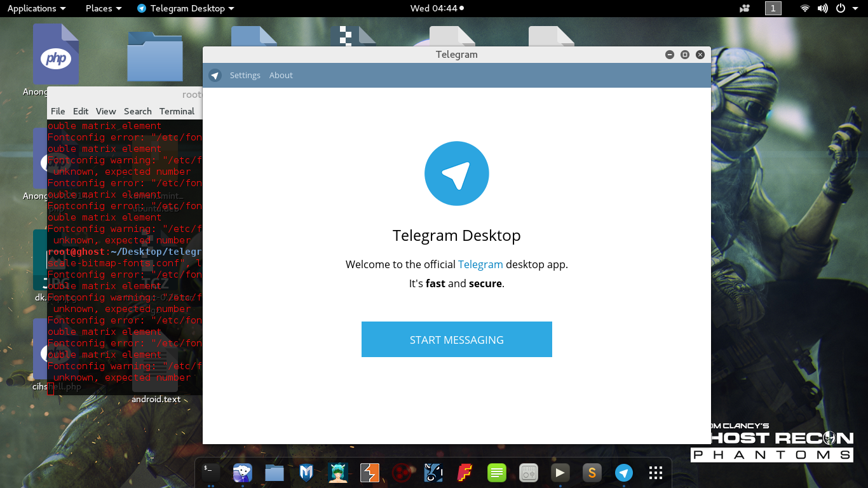Image resolution: width=868 pixels, height=488 pixels.
Task: Open the Wed 04:44 clock panel
Action: click(x=437, y=8)
